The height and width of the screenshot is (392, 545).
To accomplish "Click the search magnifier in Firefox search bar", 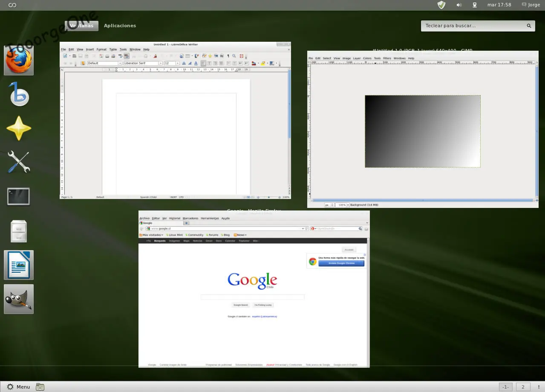I will click(x=360, y=229).
